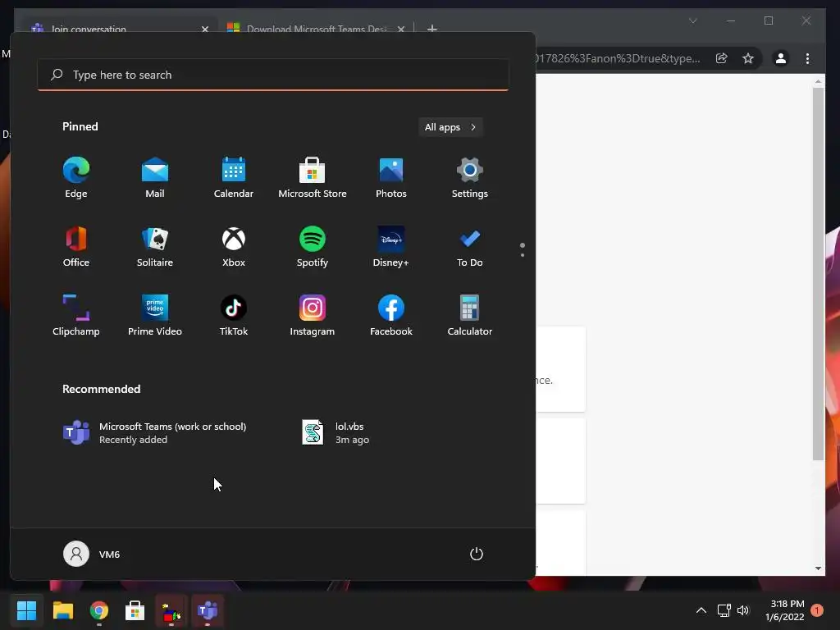840x630 pixels.
Task: Open the Chrome profile menu
Action: pos(781,58)
